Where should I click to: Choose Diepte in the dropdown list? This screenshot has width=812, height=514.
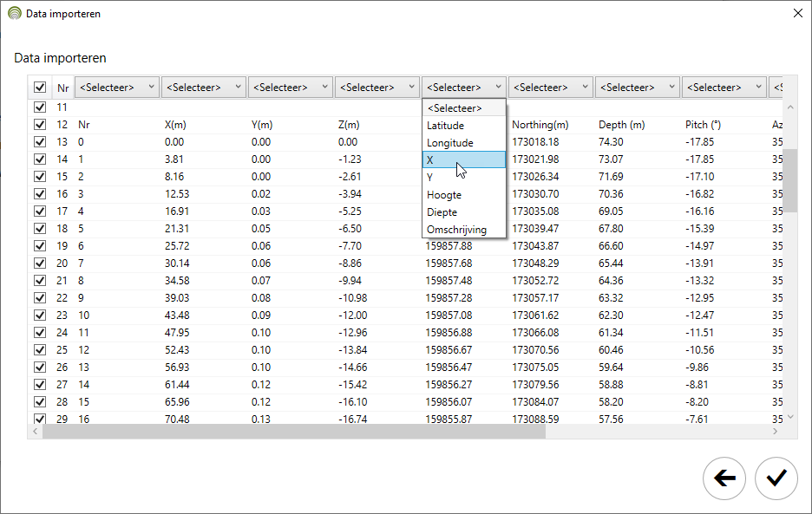point(464,212)
